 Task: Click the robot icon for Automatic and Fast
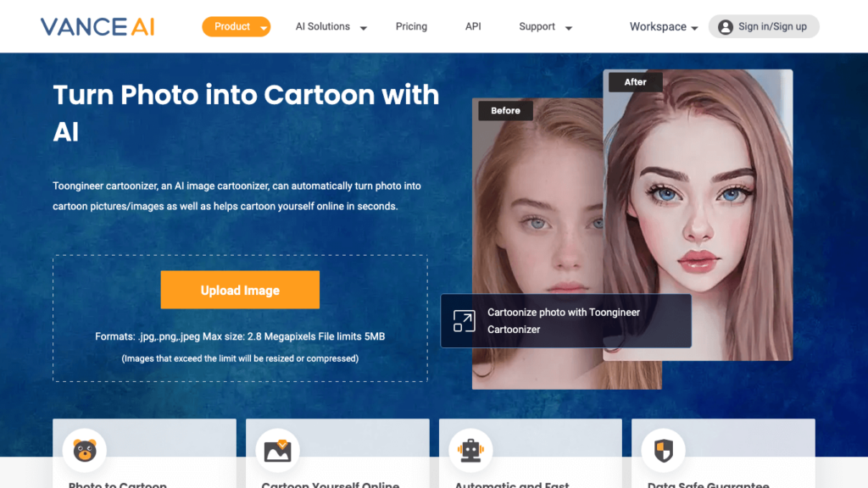470,450
